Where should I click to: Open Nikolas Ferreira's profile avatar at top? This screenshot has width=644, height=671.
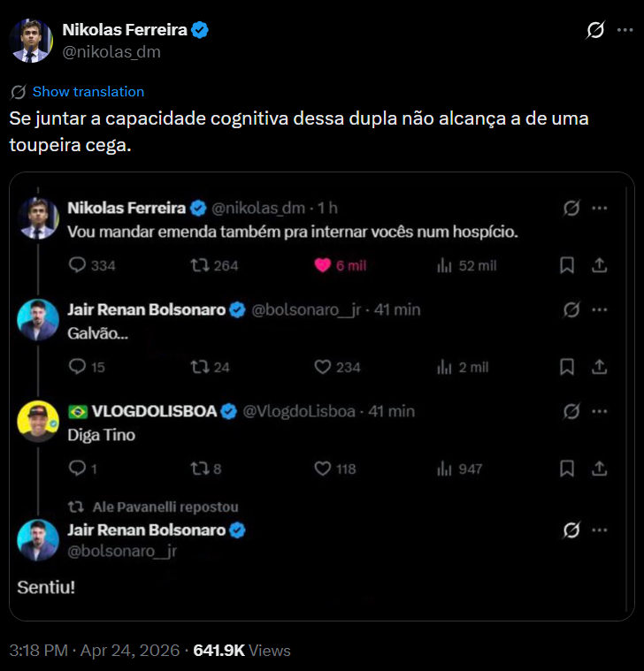click(x=31, y=40)
